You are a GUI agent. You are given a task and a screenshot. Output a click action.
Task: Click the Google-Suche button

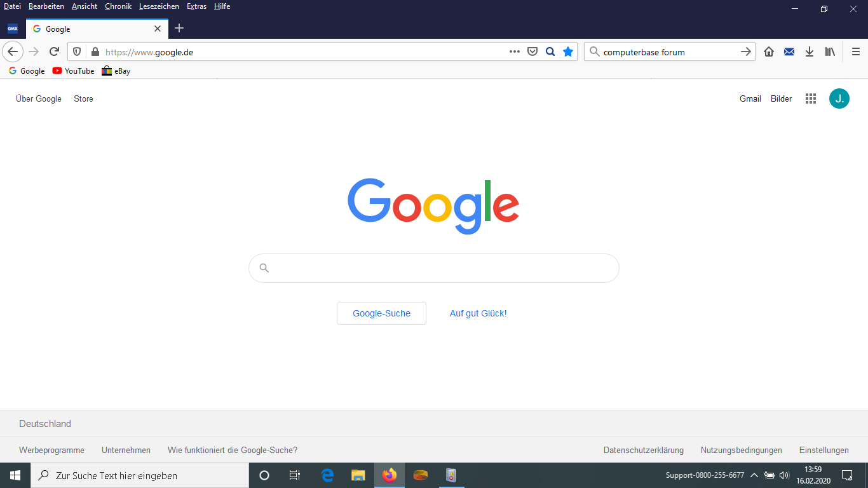pos(381,313)
